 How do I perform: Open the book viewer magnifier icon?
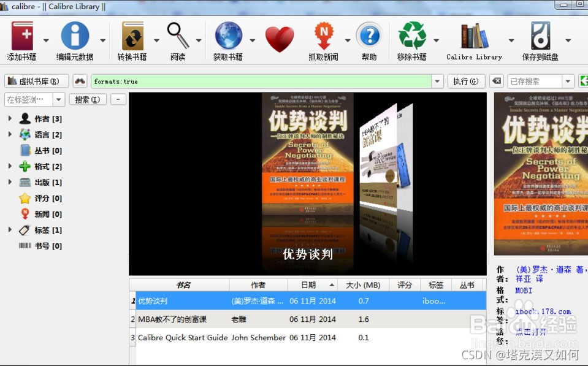tap(178, 36)
